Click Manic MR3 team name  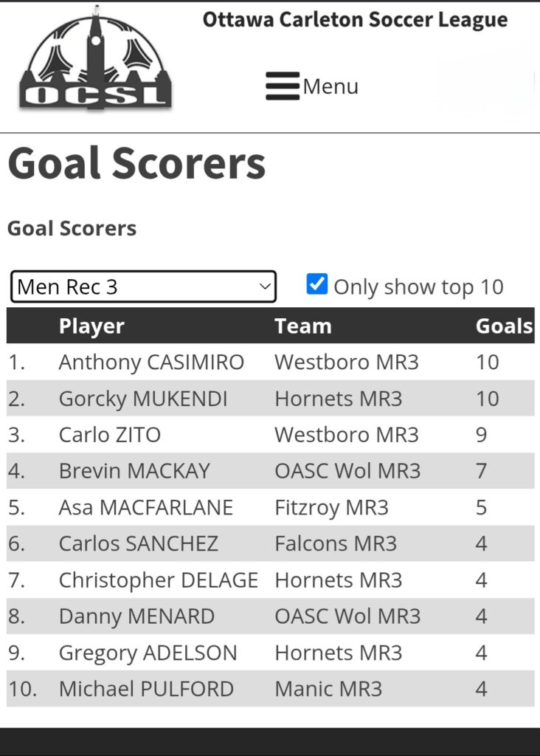(x=328, y=689)
